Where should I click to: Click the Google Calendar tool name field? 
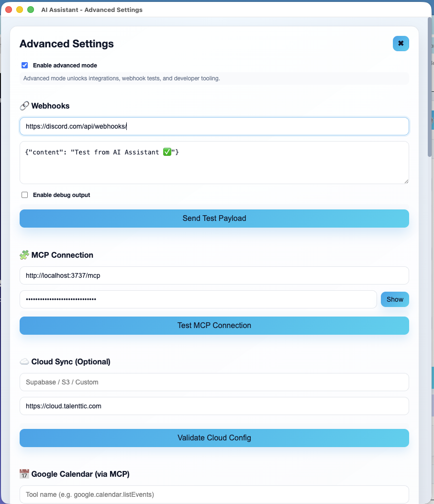click(214, 494)
